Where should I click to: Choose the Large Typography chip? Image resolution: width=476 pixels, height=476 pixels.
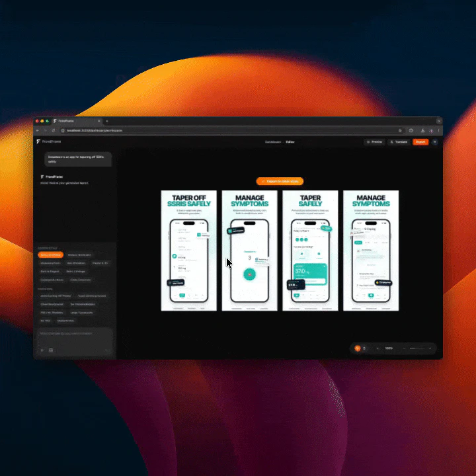(x=81, y=312)
